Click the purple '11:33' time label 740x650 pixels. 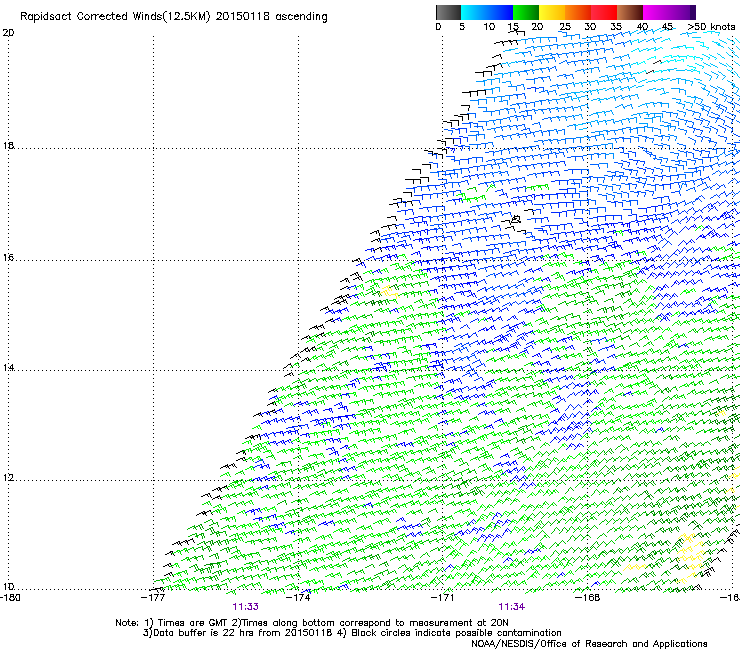[x=245, y=607]
